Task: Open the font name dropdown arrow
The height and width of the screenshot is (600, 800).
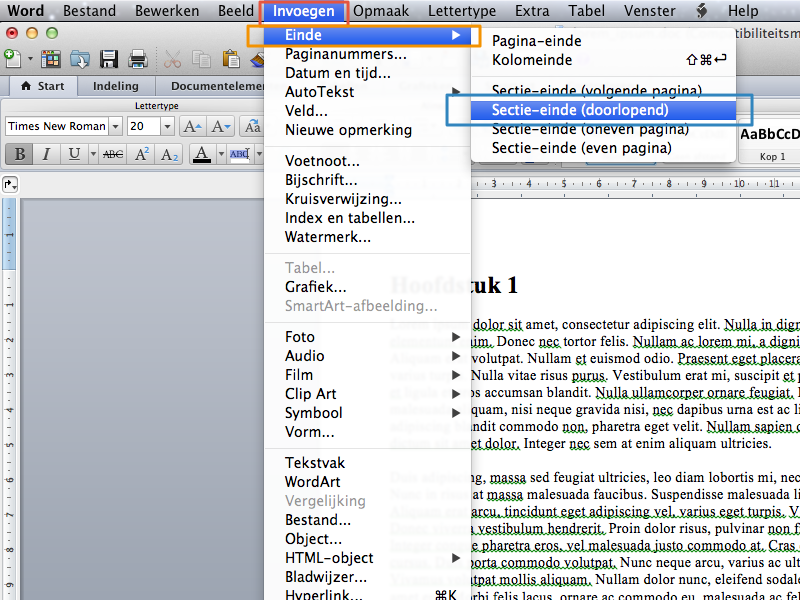Action: 115,126
